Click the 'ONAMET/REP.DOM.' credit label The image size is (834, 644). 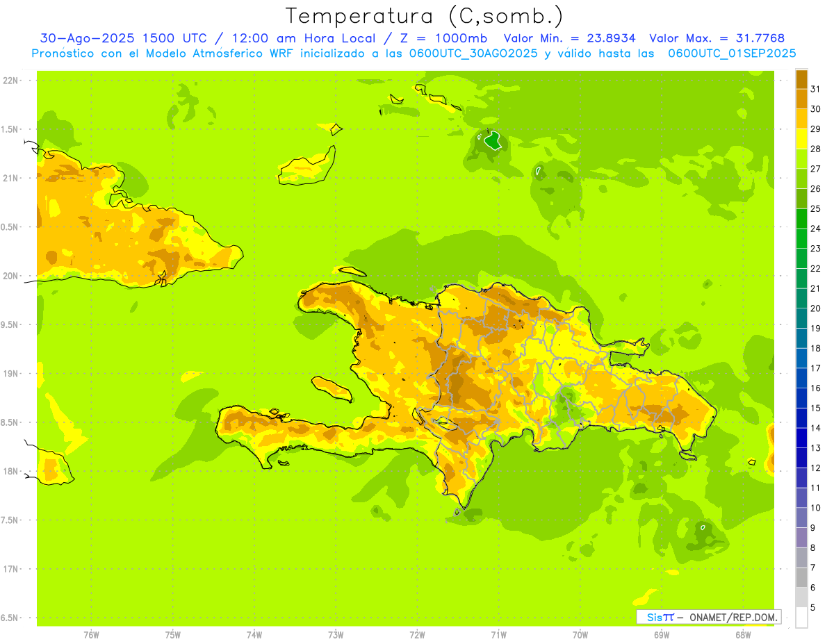[x=733, y=617]
